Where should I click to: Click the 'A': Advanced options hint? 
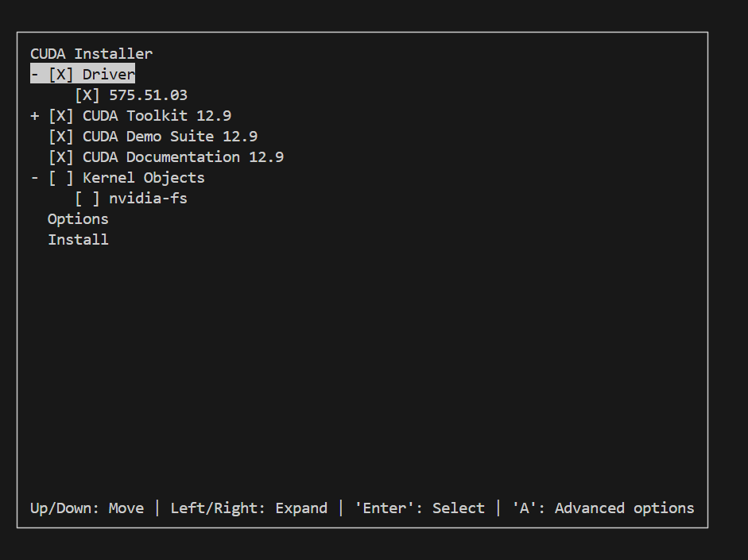point(603,508)
